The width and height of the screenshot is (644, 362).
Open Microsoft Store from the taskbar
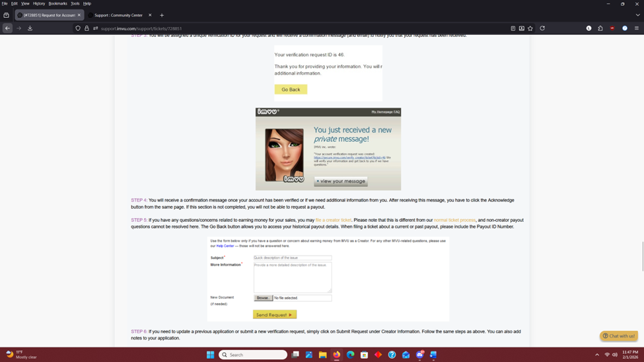point(365,355)
